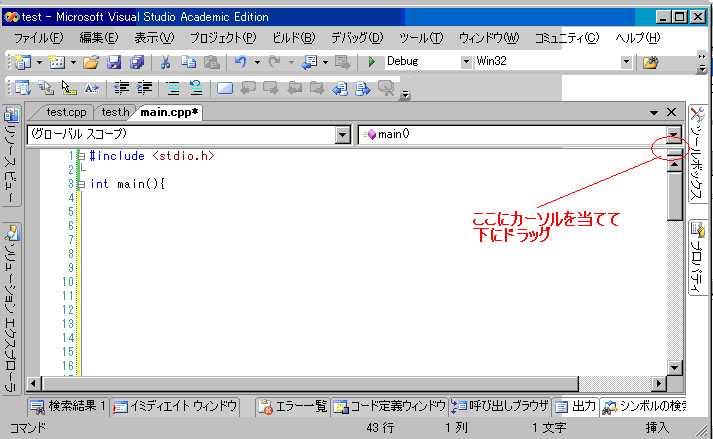Switch to the test.cpp tab
Image resolution: width=713 pixels, height=439 pixels.
pyautogui.click(x=66, y=112)
